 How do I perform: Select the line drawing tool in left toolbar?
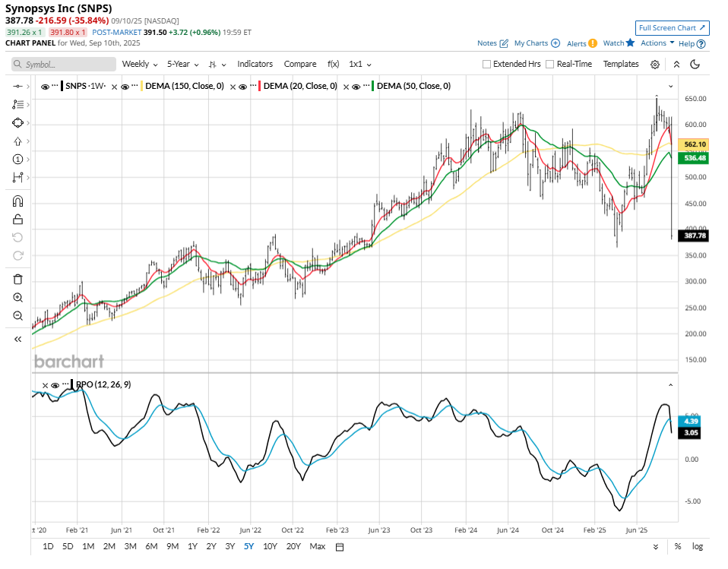click(17, 87)
